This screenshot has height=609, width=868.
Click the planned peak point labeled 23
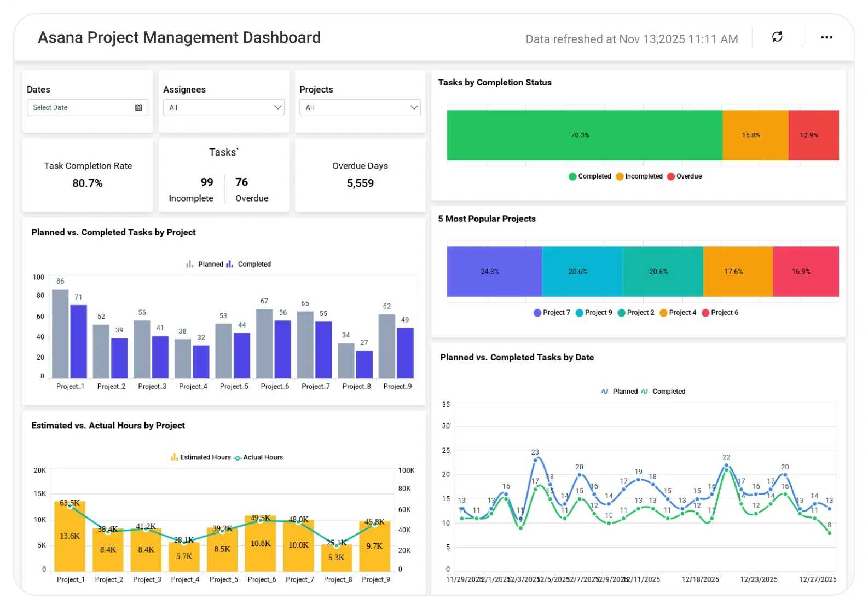535,459
